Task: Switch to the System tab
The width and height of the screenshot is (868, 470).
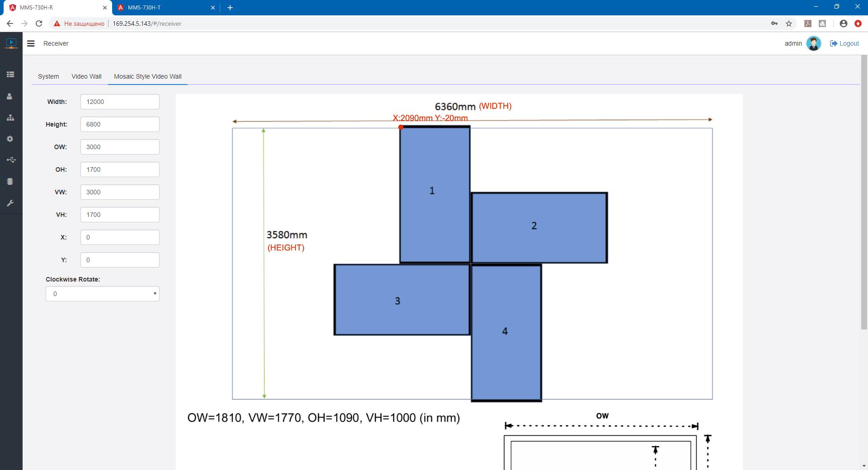Action: [48, 76]
